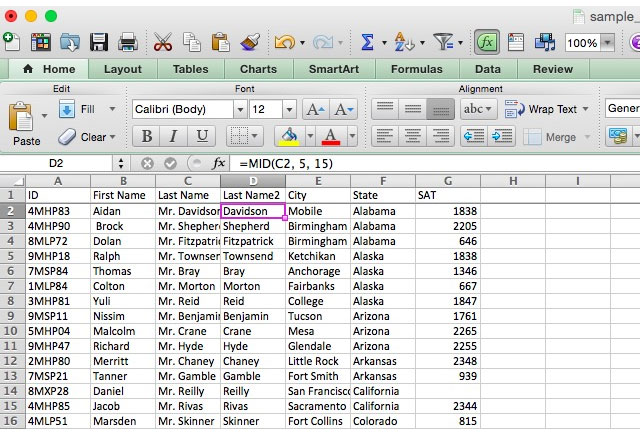
Task: Center cell text horizontally
Action: (x=413, y=136)
